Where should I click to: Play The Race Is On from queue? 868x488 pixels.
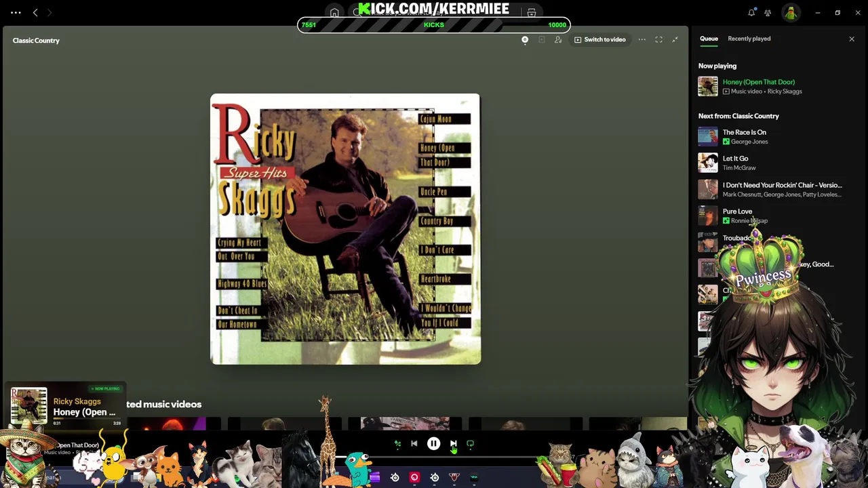click(x=745, y=132)
